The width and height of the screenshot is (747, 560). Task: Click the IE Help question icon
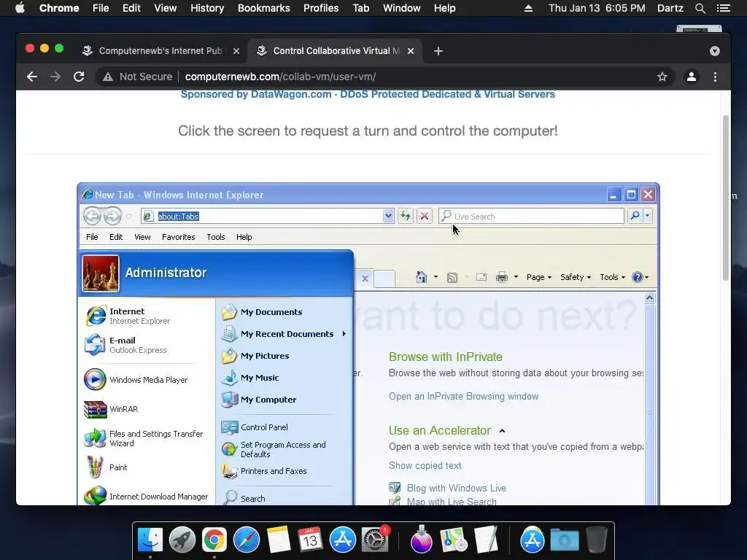(x=638, y=277)
